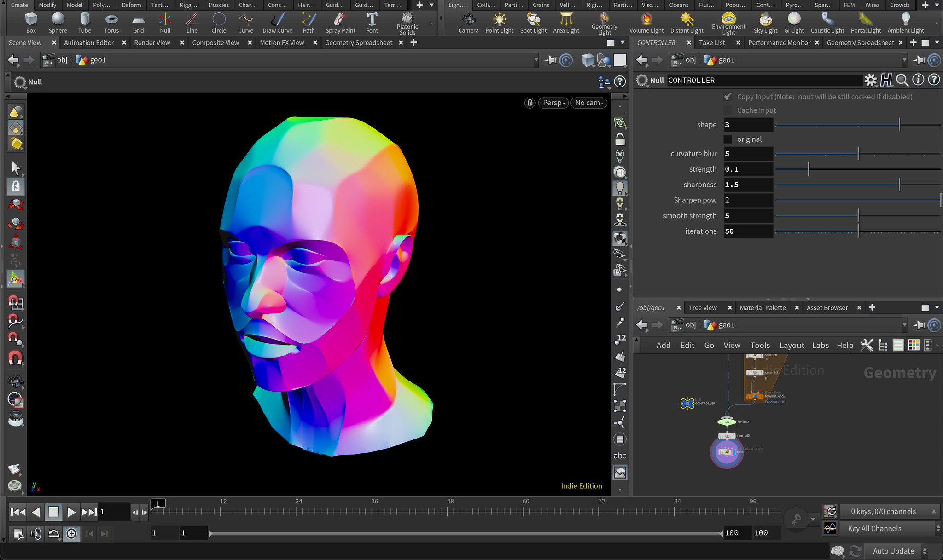Click the iterations parameter slider

tap(857, 231)
